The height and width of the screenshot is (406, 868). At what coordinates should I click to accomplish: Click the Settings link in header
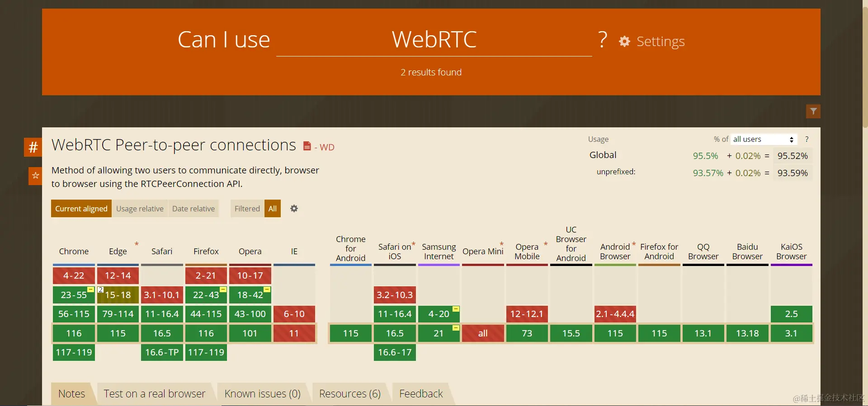coord(660,42)
